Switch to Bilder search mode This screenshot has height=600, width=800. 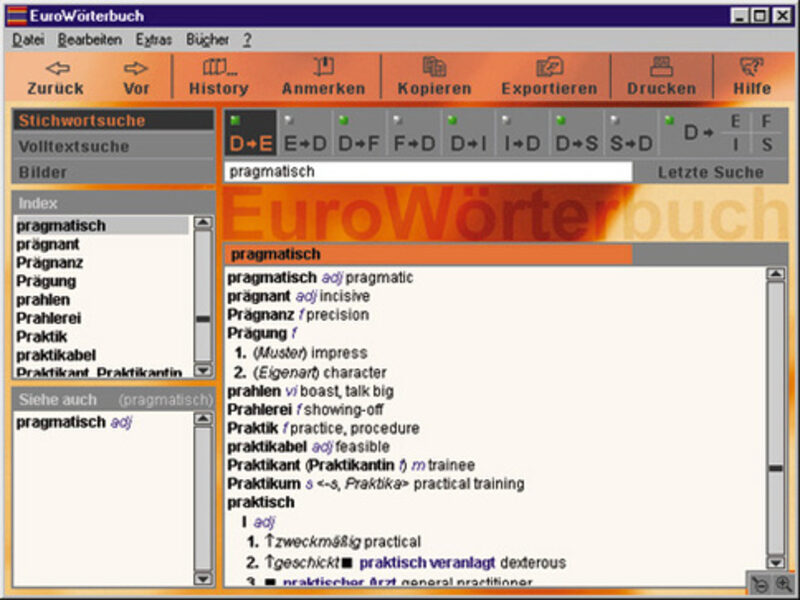click(113, 172)
